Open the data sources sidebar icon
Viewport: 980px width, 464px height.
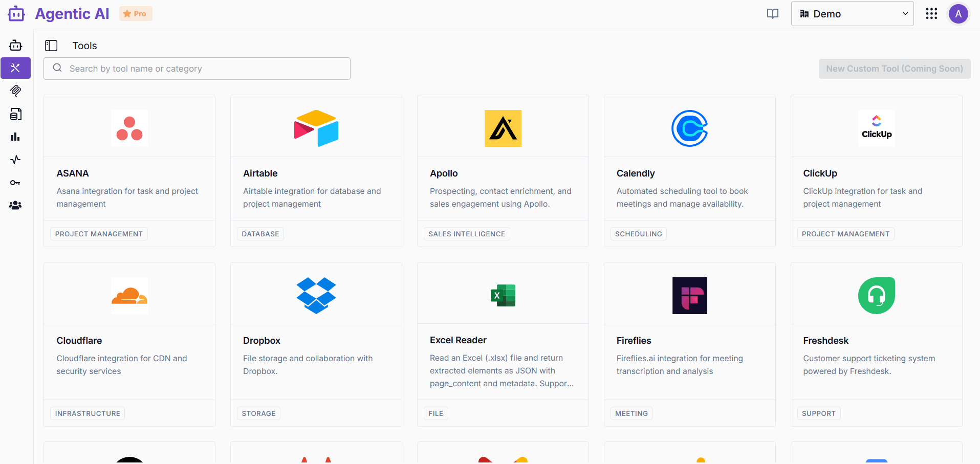[x=15, y=114]
